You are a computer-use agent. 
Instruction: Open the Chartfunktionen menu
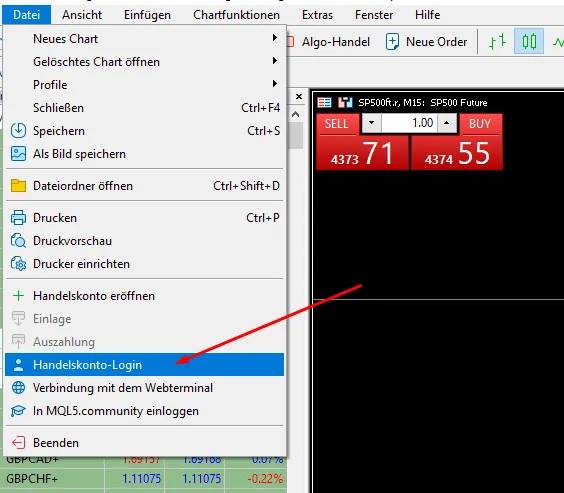point(236,15)
